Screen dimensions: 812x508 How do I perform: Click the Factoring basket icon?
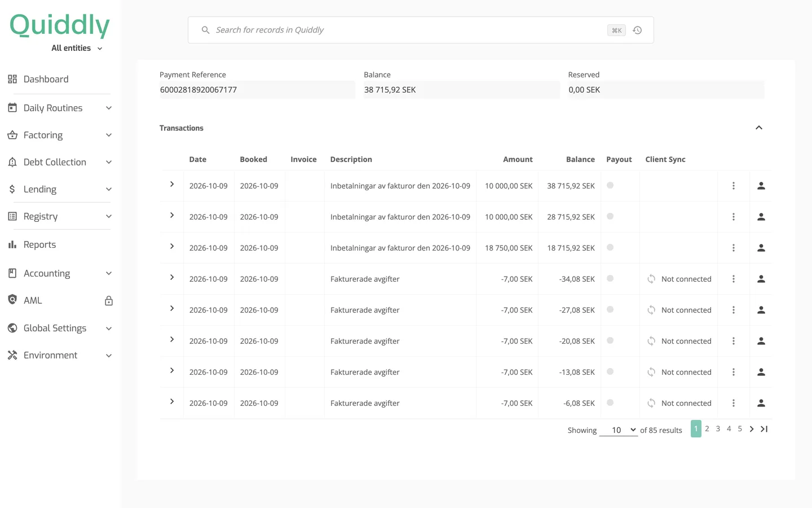[12, 135]
